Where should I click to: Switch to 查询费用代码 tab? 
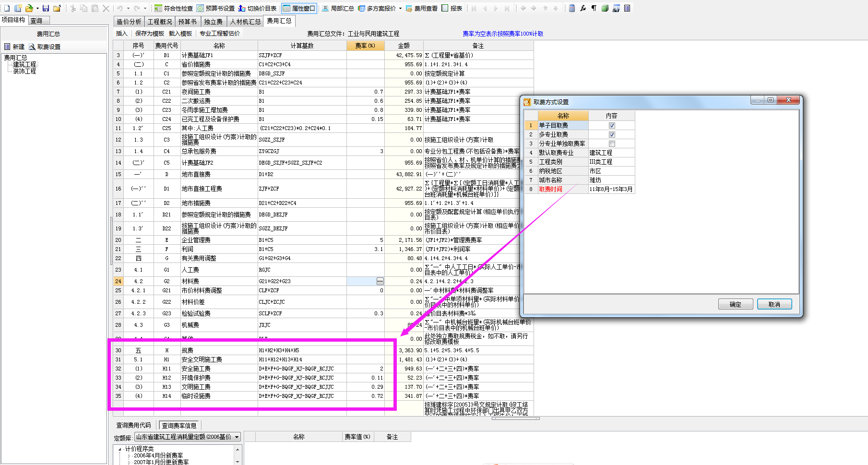134,425
